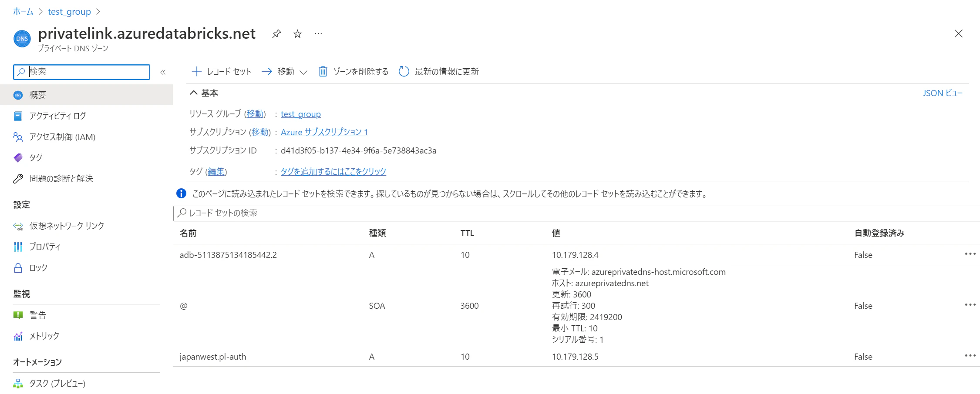The height and width of the screenshot is (394, 980).
Task: Click the info icon in notice
Action: [x=181, y=194]
